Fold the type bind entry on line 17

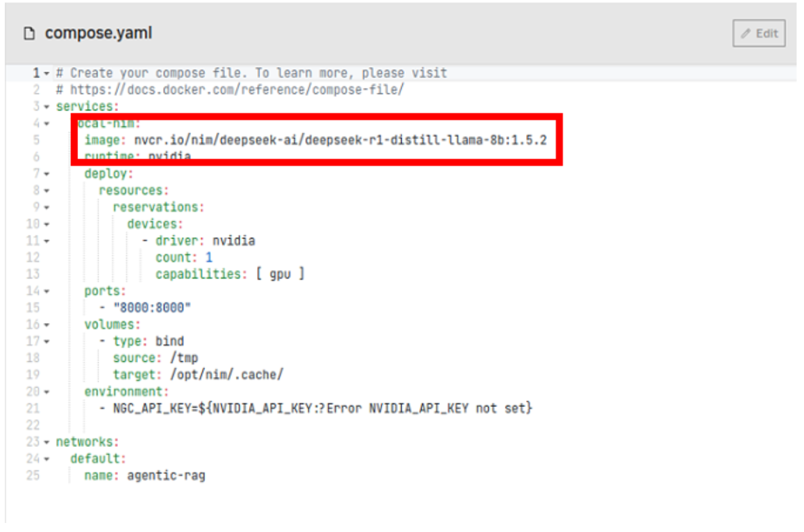pos(46,341)
